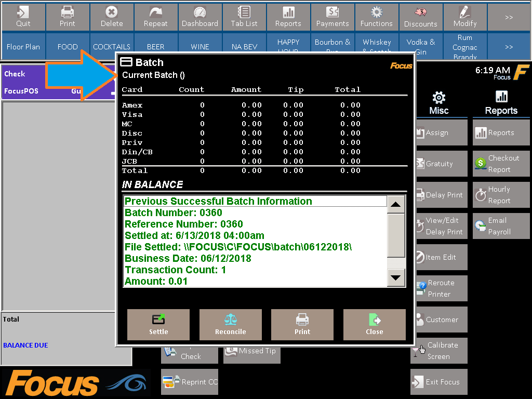Viewport: 532px width, 399px height.
Task: Click the Visa row in batch table
Action: tap(241, 115)
